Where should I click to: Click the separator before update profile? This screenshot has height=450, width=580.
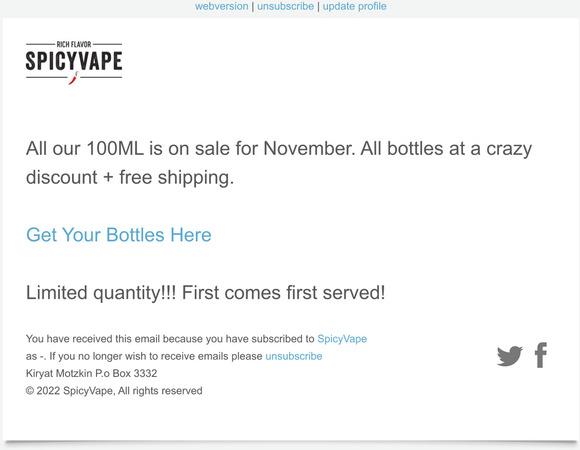point(318,6)
